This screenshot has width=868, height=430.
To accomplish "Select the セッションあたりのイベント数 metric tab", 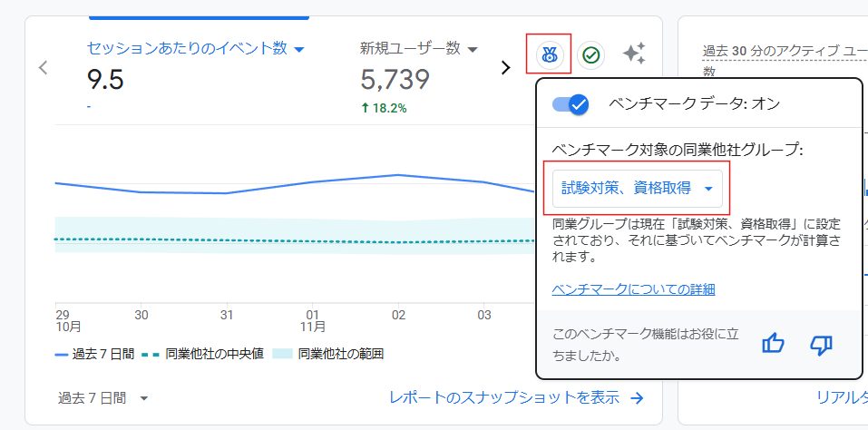I will coord(186,48).
